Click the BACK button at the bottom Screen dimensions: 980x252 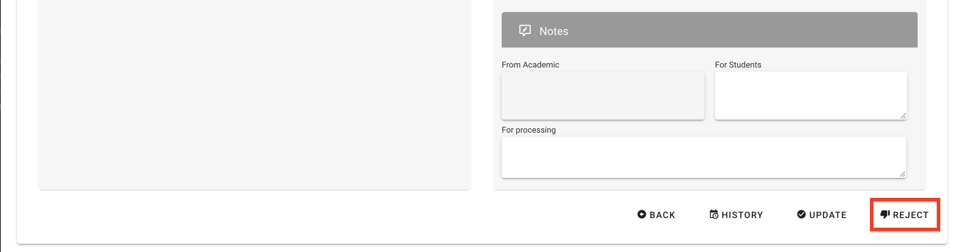click(x=656, y=214)
